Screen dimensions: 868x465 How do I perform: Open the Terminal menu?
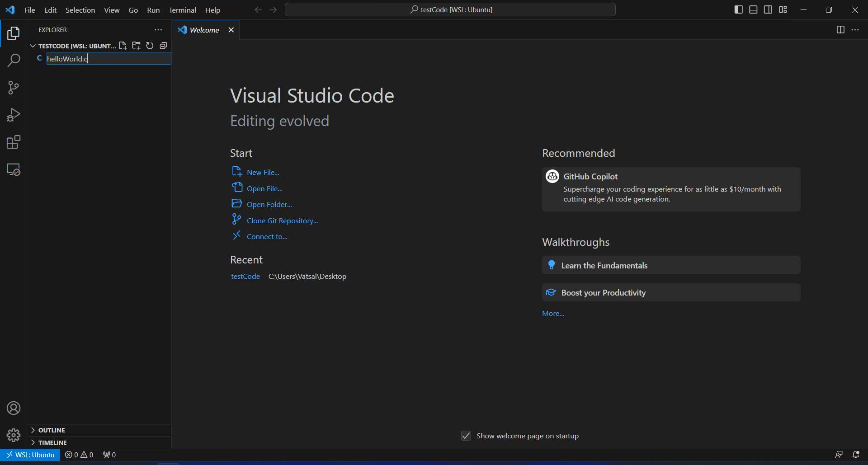point(182,10)
